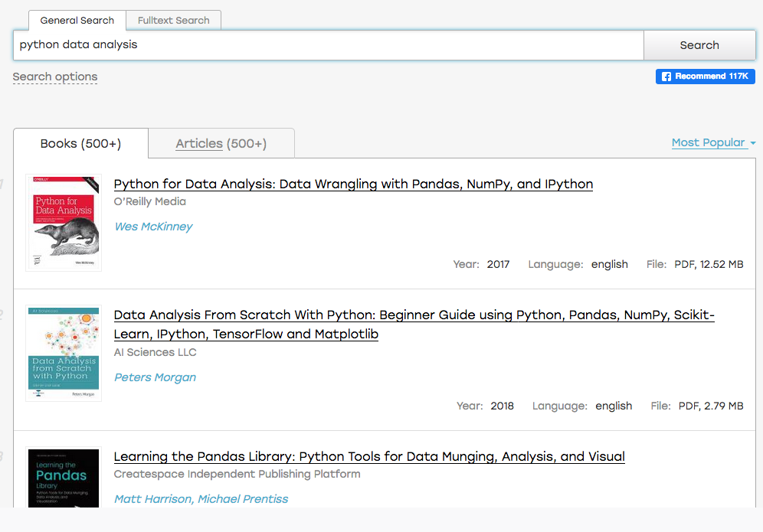The height and width of the screenshot is (532, 763).
Task: View author Matt Harrison
Action: tap(153, 499)
